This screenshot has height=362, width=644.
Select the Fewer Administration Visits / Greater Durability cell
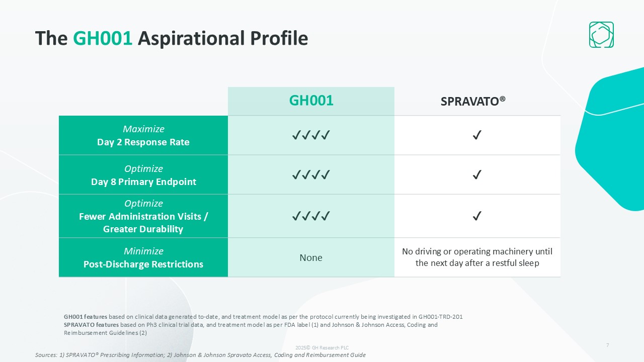[x=143, y=216]
